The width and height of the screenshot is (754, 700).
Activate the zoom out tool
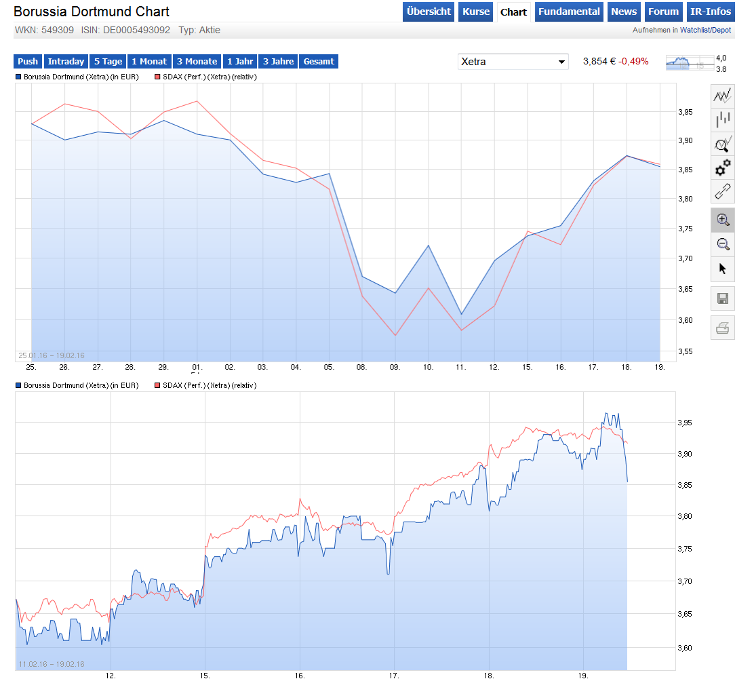click(722, 244)
